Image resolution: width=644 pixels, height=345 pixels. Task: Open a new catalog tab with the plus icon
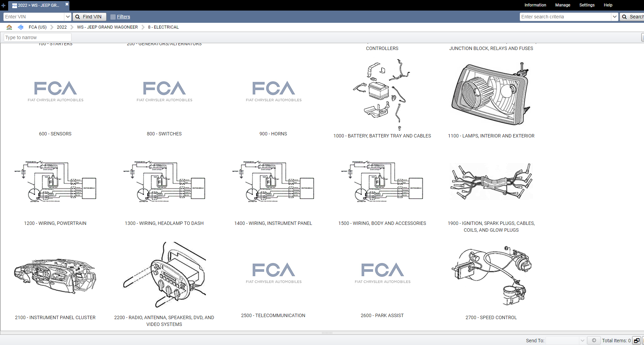pos(3,5)
